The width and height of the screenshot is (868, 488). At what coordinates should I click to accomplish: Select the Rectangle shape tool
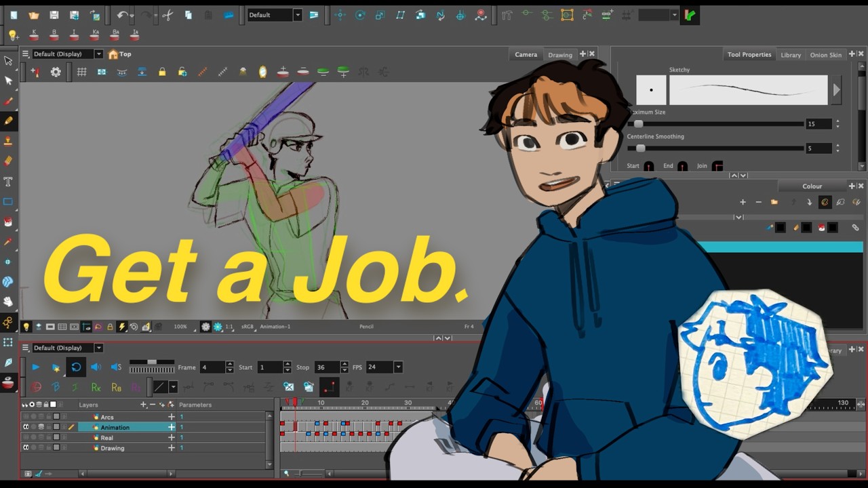pos(8,201)
